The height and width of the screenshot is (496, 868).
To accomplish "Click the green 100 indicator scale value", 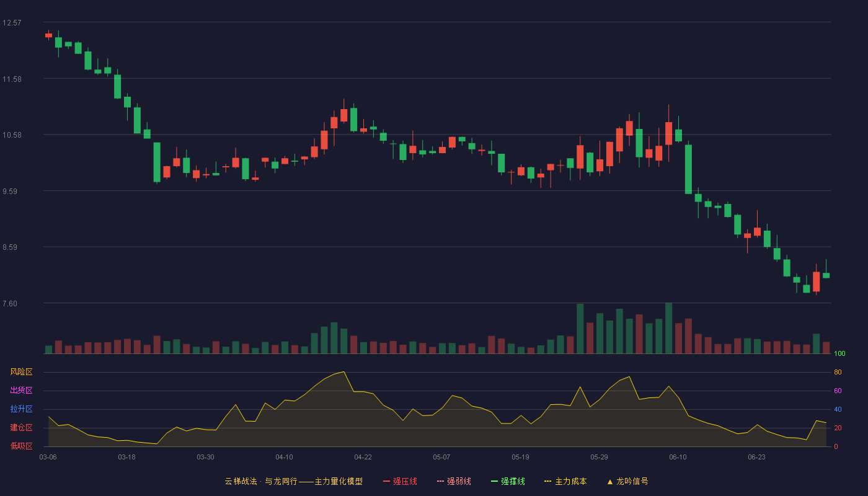I will tap(839, 354).
